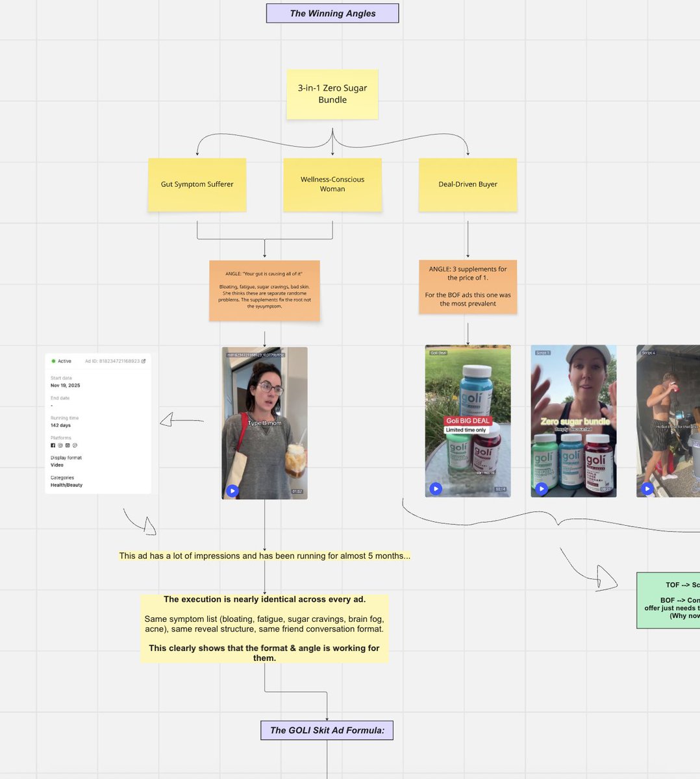Click the 'Platforms' label in ad card

tap(61, 438)
